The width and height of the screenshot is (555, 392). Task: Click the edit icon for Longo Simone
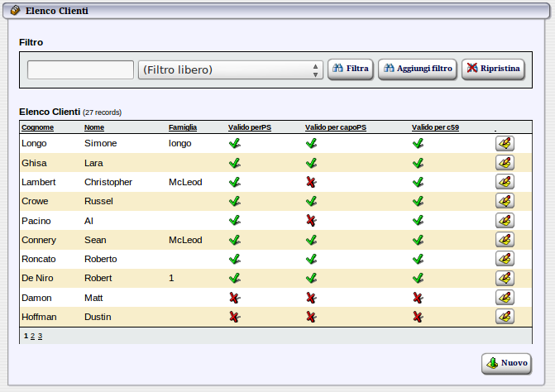[505, 143]
